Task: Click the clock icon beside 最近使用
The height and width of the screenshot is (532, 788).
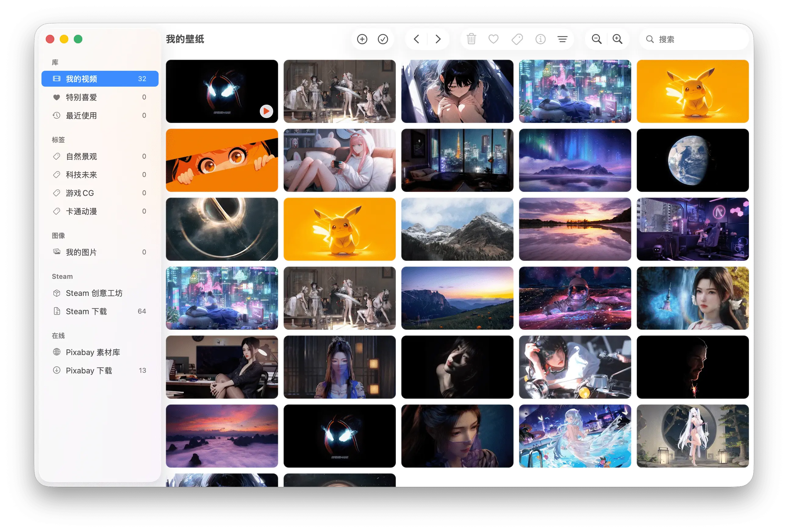Action: [57, 116]
